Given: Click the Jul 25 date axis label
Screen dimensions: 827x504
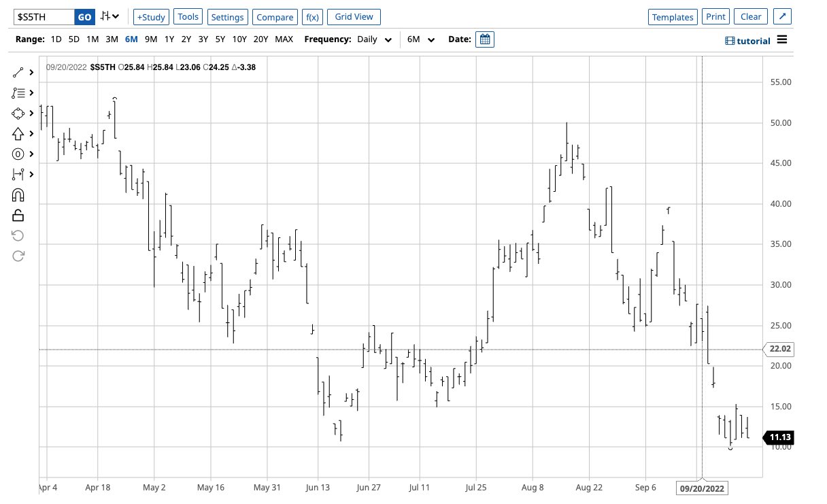Looking at the screenshot, I should pos(476,488).
